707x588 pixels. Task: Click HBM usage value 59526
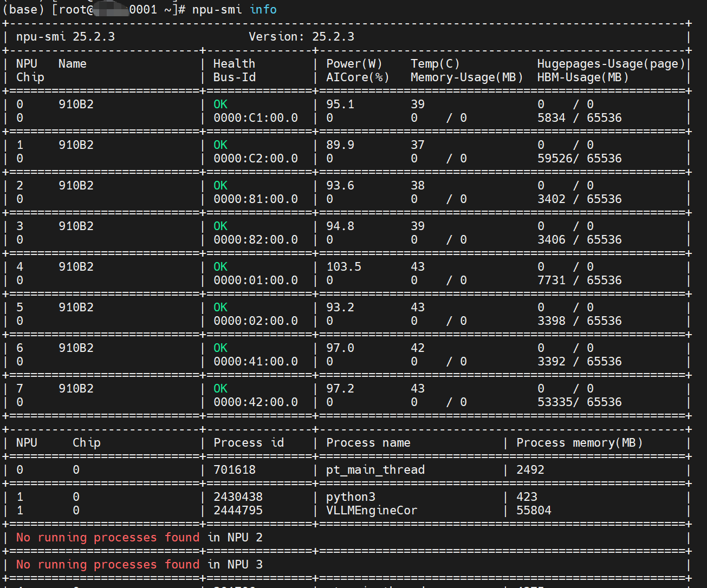[555, 159]
